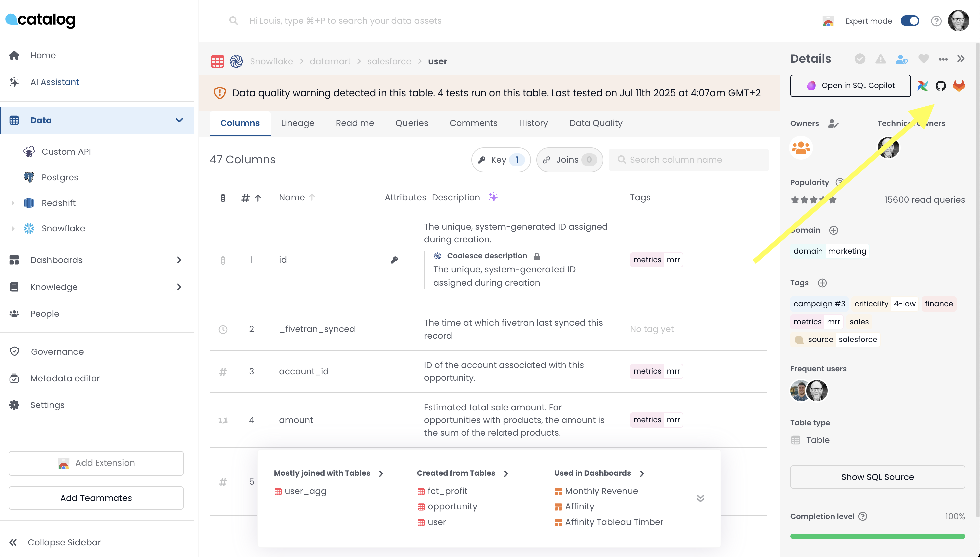The width and height of the screenshot is (980, 557).
Task: Click the heart favorite icon
Action: point(923,59)
